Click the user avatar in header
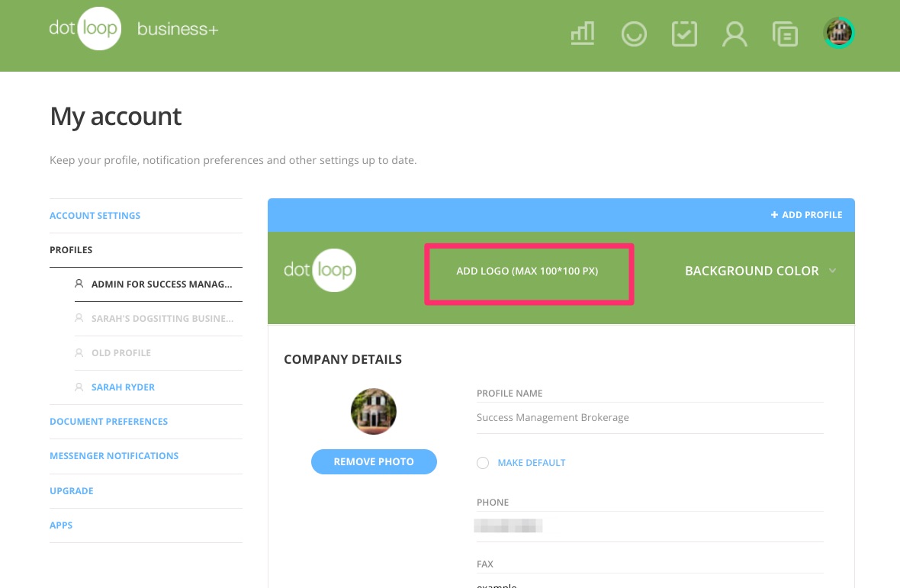 [838, 33]
